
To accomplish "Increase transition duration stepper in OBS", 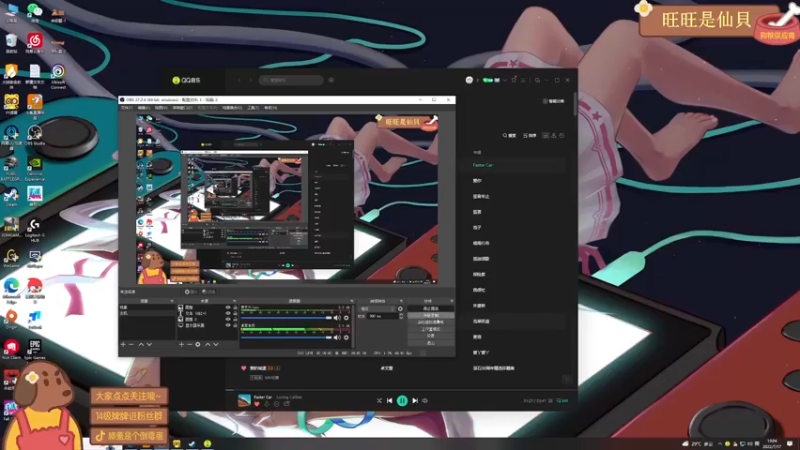I will 401,314.
